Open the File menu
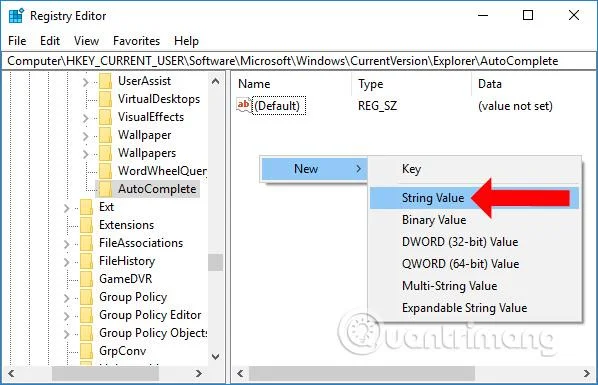 pos(17,41)
